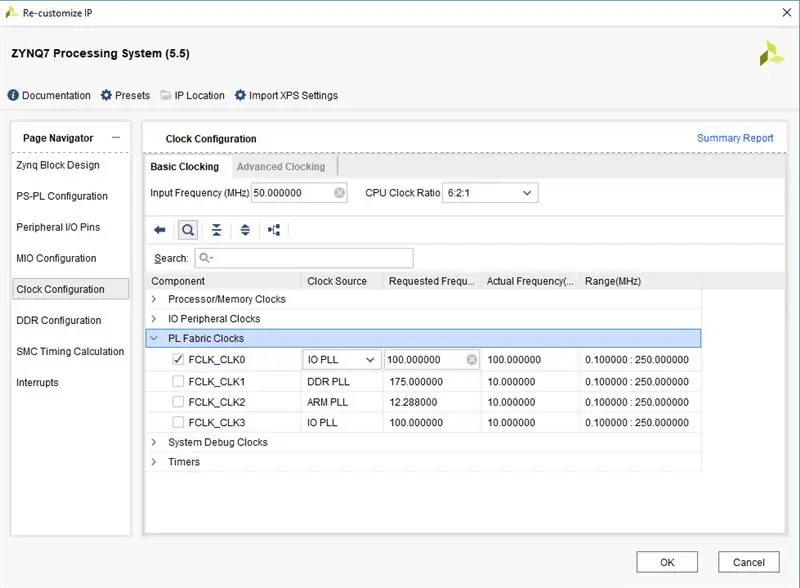Close the Re-customize IP dialog
This screenshot has height=588, width=800.
(x=787, y=12)
